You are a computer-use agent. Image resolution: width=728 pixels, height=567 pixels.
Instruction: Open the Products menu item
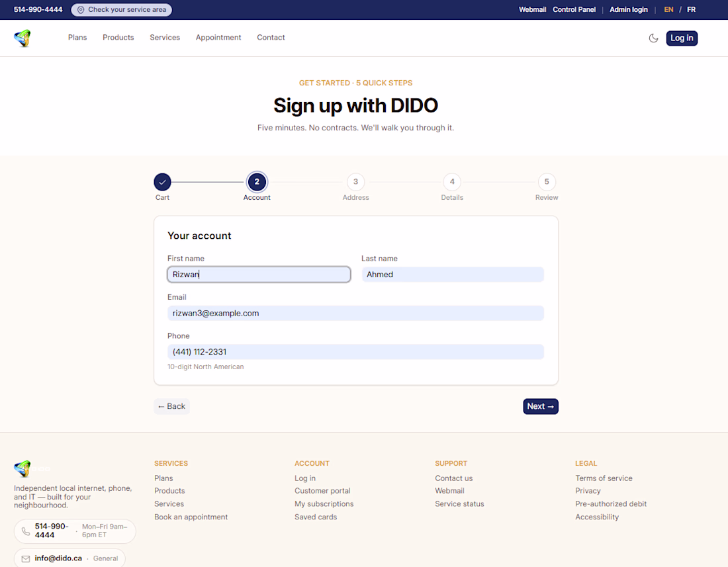[x=118, y=38]
